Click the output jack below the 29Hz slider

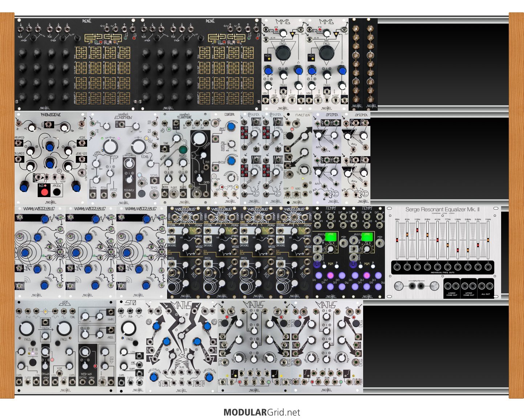[x=397, y=267]
